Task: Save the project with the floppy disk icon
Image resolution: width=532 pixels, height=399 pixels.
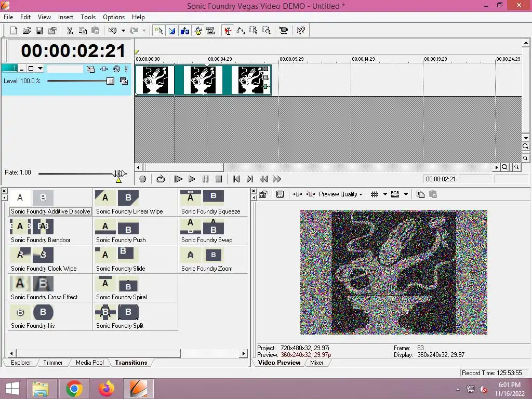Action: pos(39,31)
